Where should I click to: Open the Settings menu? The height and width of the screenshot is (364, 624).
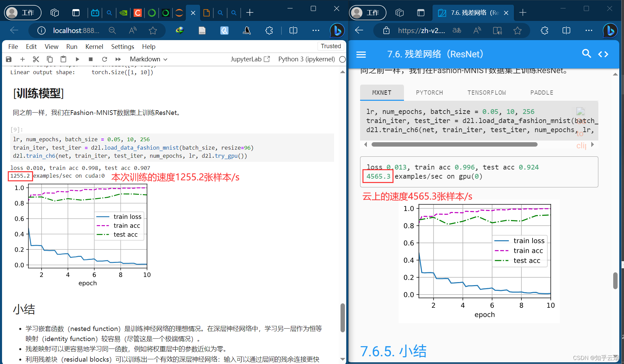point(123,47)
